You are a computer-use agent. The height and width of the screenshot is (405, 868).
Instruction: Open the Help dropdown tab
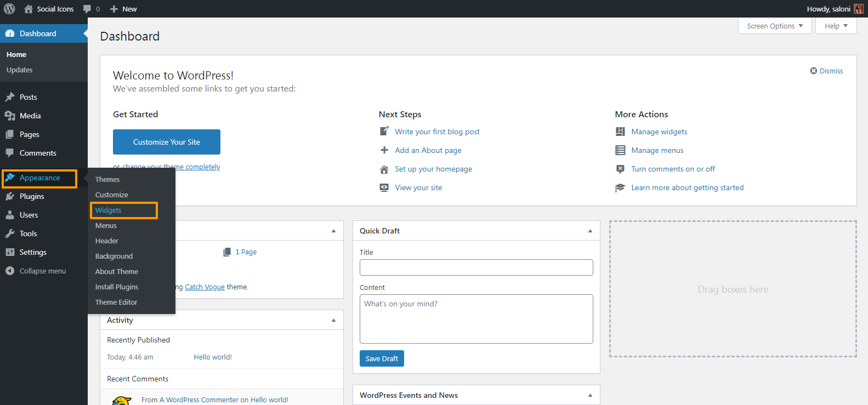point(836,26)
